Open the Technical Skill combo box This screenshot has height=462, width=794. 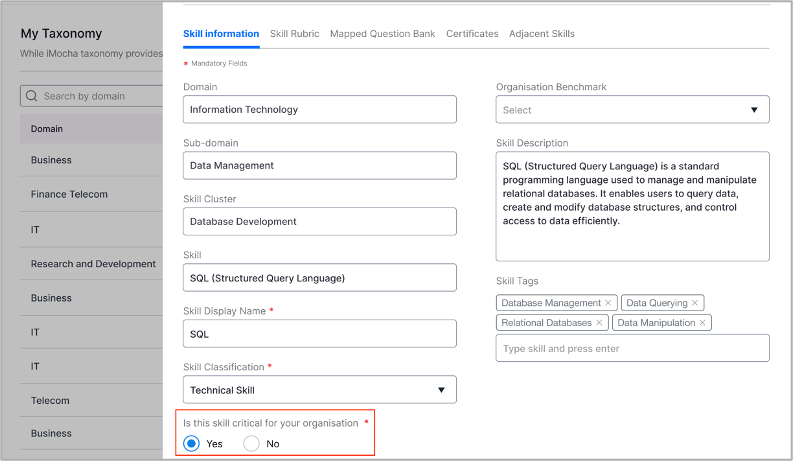pyautogui.click(x=320, y=390)
